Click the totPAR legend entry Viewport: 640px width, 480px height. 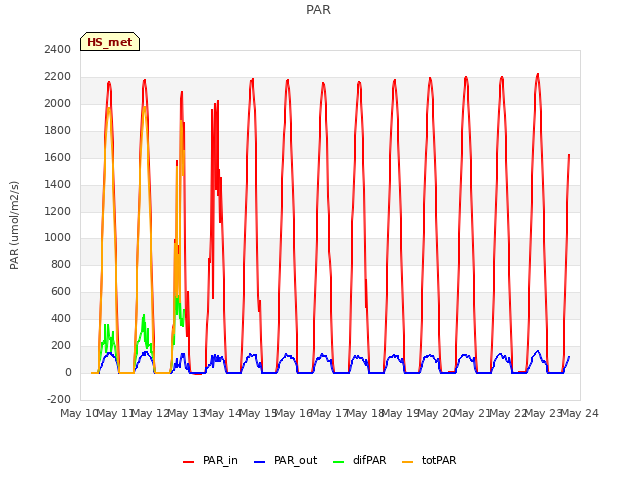click(x=429, y=460)
